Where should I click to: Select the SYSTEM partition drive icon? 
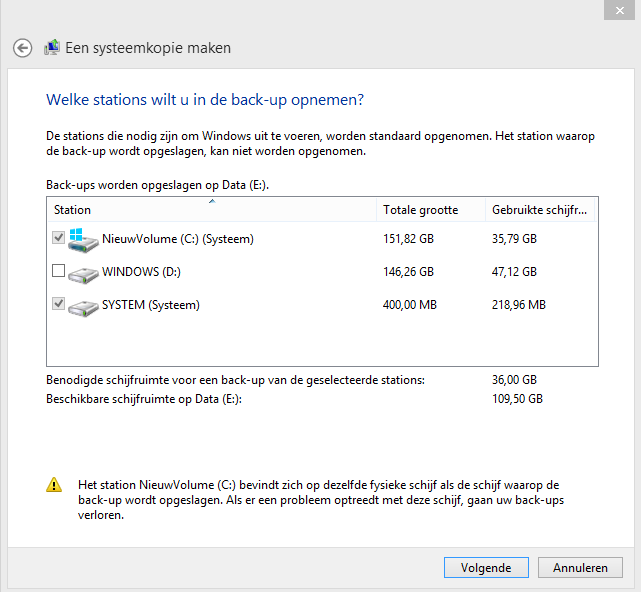click(x=83, y=308)
